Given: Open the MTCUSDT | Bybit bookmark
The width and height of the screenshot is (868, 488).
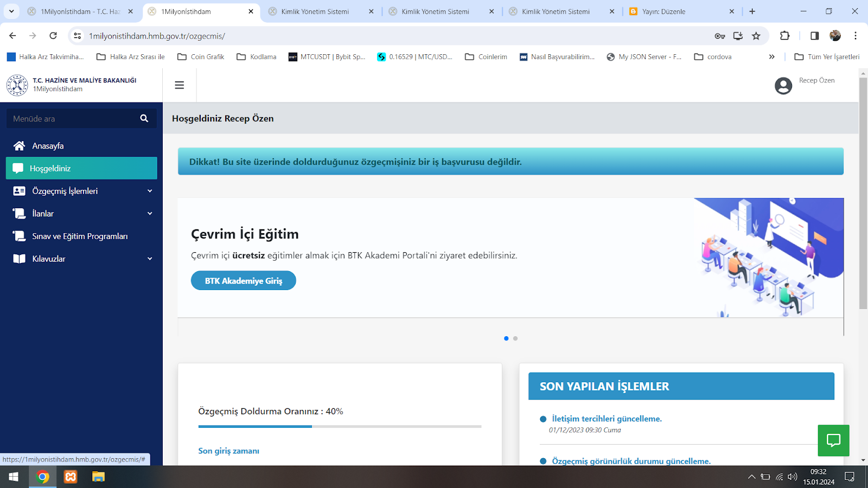Looking at the screenshot, I should (x=327, y=57).
